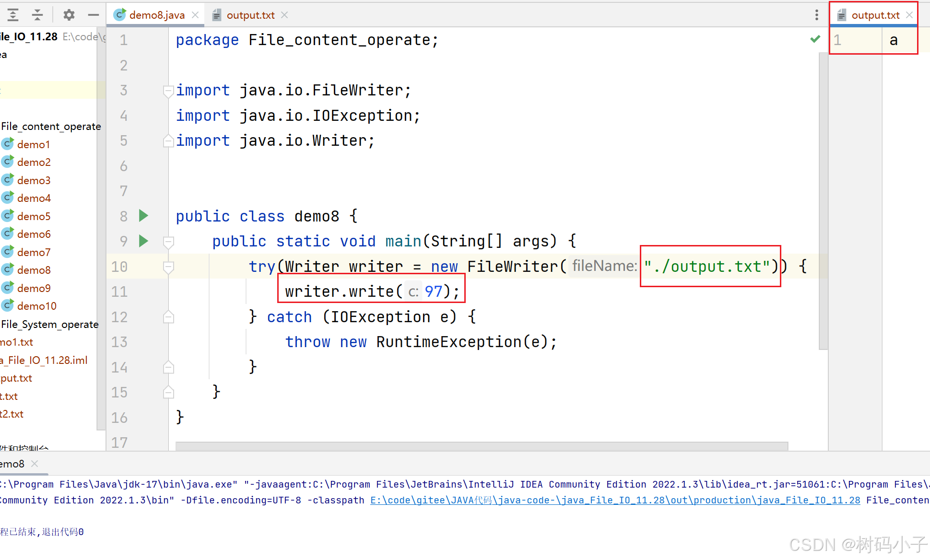The width and height of the screenshot is (930, 560).
Task: Hide the project tool window with minus icon
Action: (94, 15)
